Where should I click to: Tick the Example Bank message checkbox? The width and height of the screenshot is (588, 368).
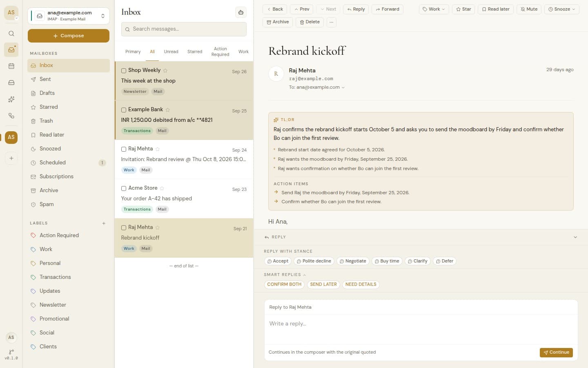(124, 110)
